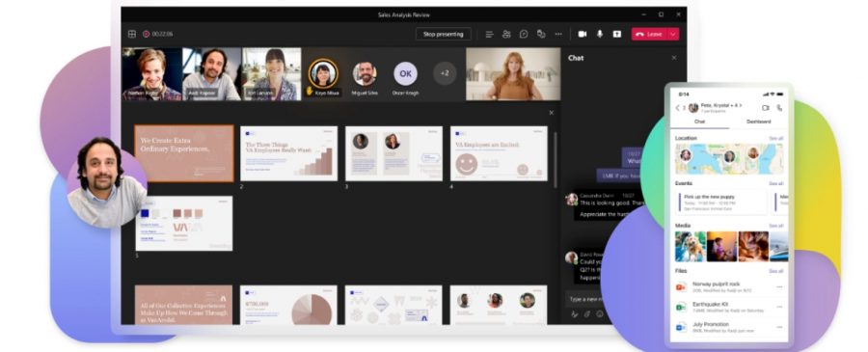Open the location map in the phone app
868x352 pixels.
click(x=729, y=159)
